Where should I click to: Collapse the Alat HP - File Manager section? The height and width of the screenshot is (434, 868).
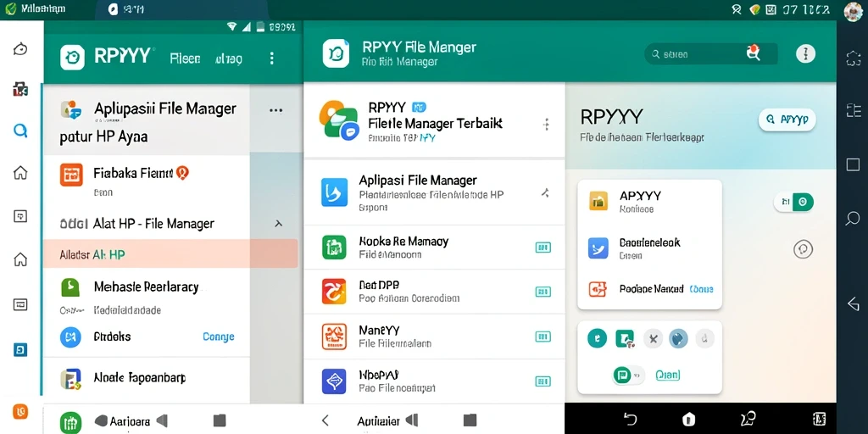(x=278, y=224)
